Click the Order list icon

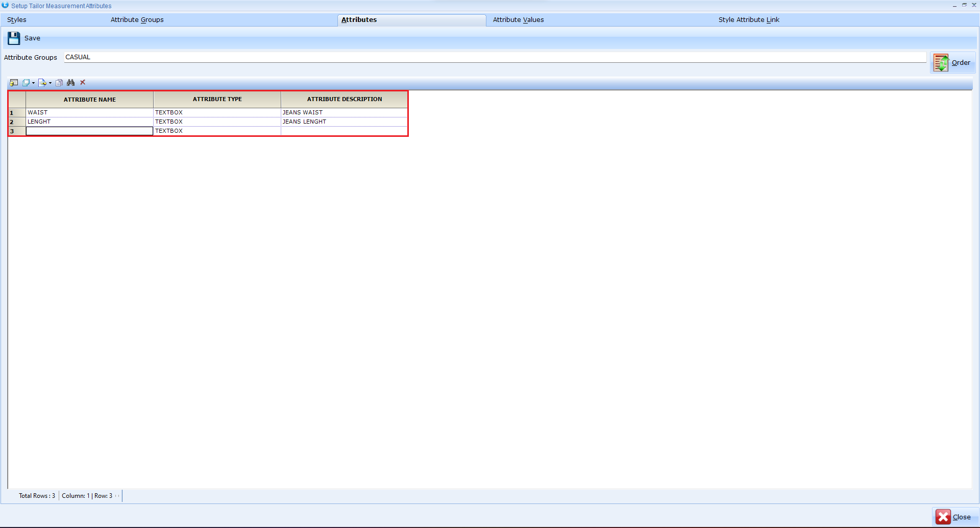tap(941, 63)
